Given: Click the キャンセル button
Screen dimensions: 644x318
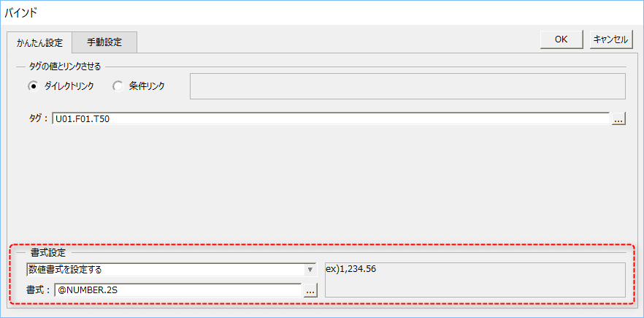Looking at the screenshot, I should 611,39.
